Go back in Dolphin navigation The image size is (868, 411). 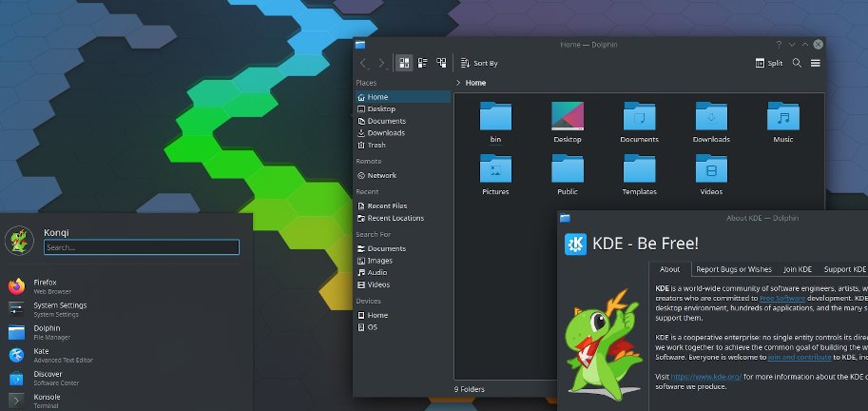[x=363, y=63]
